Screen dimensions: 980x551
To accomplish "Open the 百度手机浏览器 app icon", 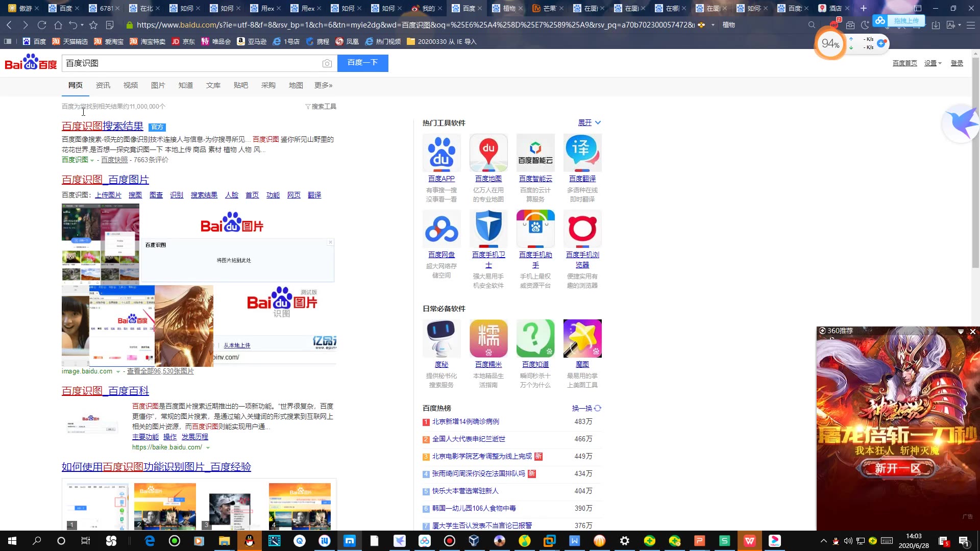I will tap(582, 229).
